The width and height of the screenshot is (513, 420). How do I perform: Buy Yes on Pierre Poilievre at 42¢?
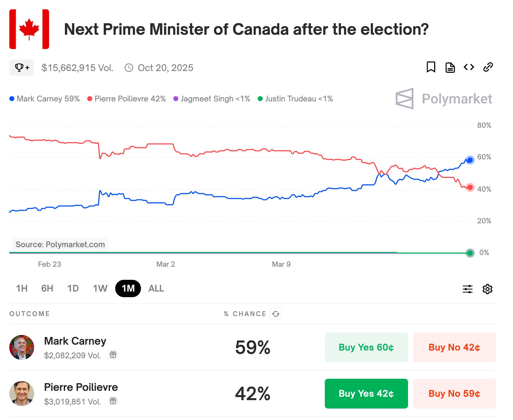click(366, 394)
